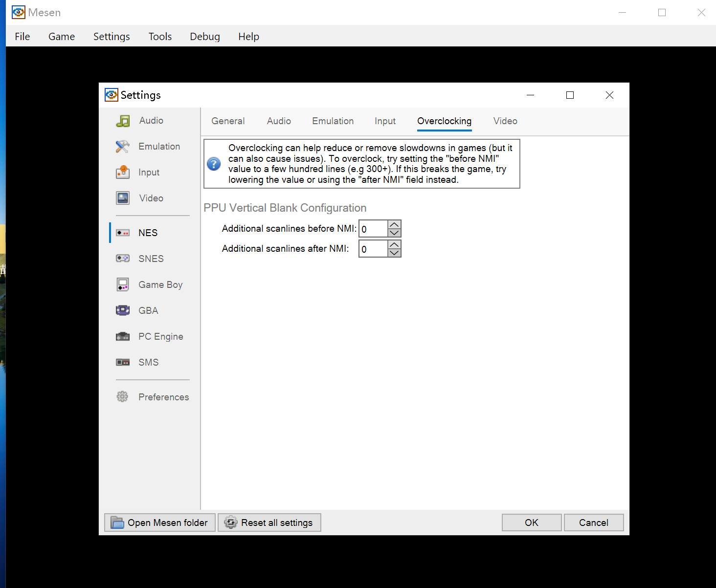716x588 pixels.
Task: Click the overclocking help description text
Action: [370, 164]
